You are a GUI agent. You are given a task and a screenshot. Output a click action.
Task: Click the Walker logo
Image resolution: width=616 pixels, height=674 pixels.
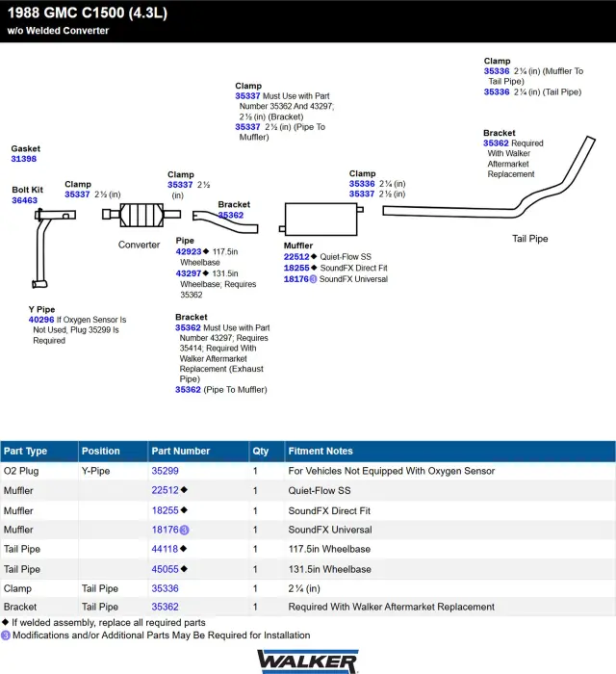tap(308, 661)
